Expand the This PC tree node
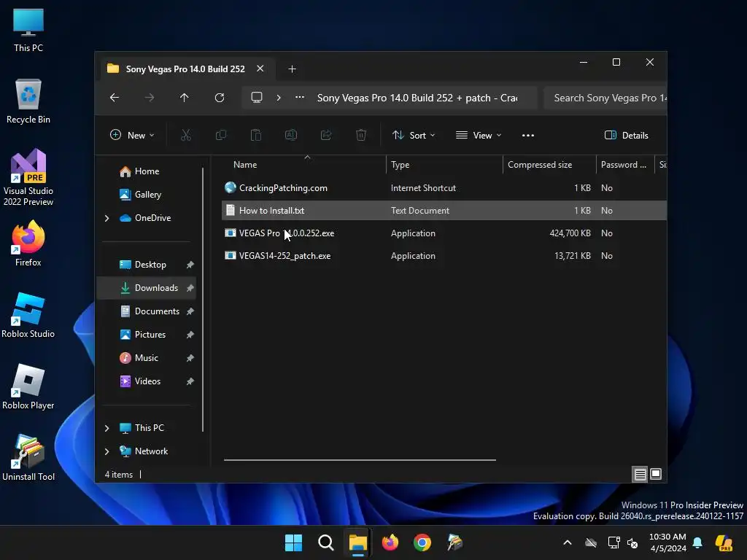Screen dimensions: 747x560 pyautogui.click(x=107, y=428)
